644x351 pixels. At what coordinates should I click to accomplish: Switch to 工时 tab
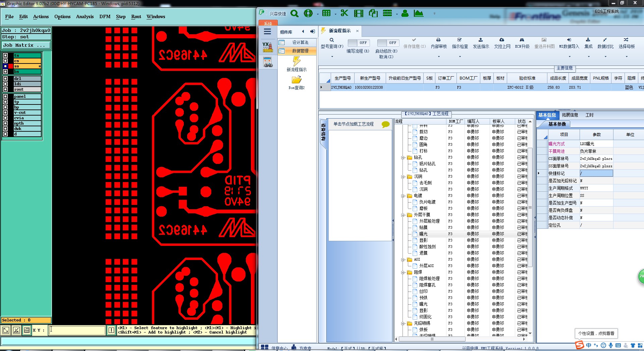point(589,115)
